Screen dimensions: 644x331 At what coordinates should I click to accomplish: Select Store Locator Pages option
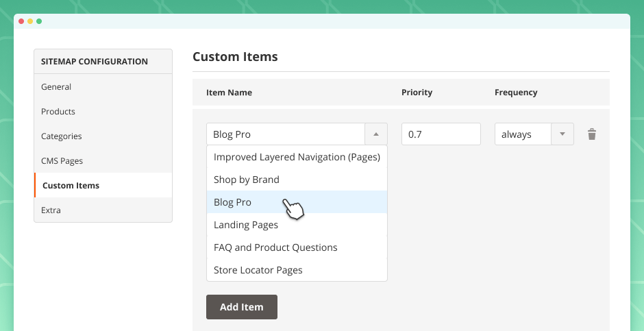click(297, 270)
